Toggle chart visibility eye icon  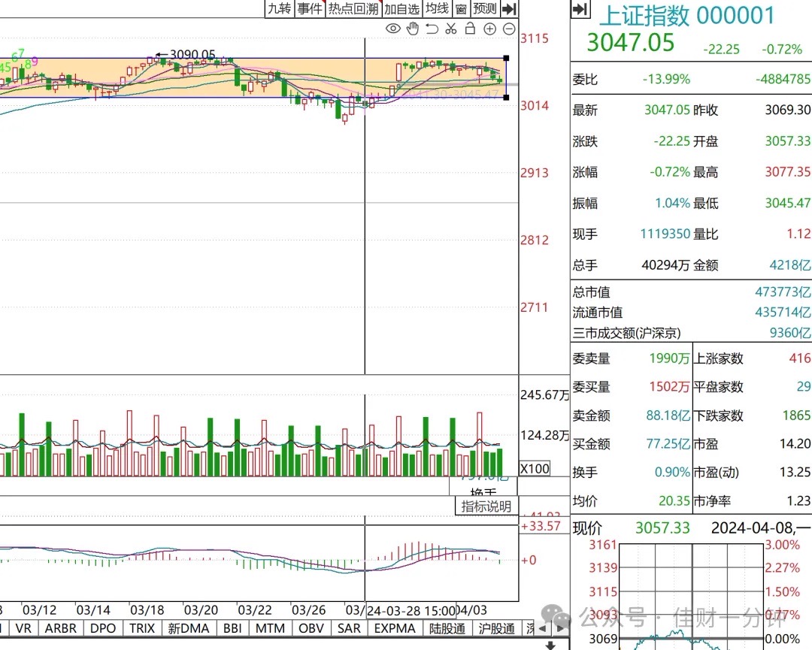click(x=393, y=29)
